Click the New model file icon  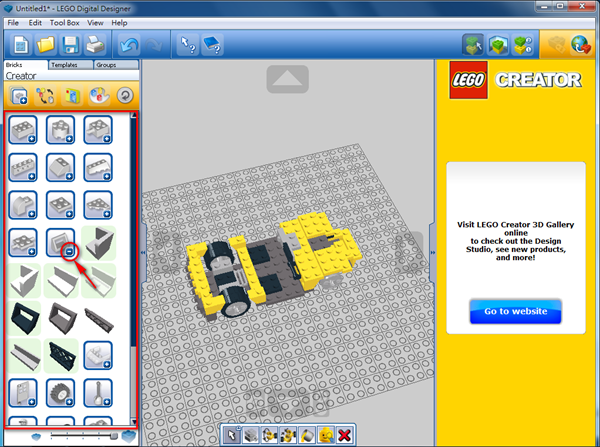tap(19, 44)
